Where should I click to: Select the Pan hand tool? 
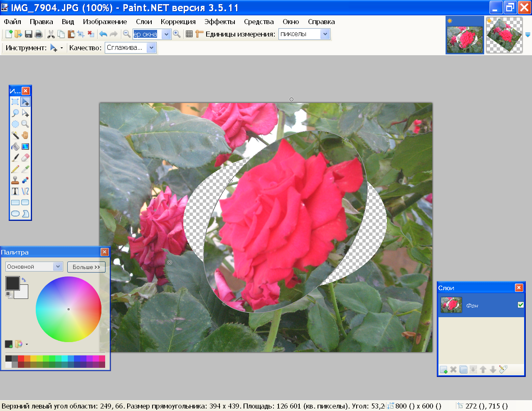(x=25, y=135)
